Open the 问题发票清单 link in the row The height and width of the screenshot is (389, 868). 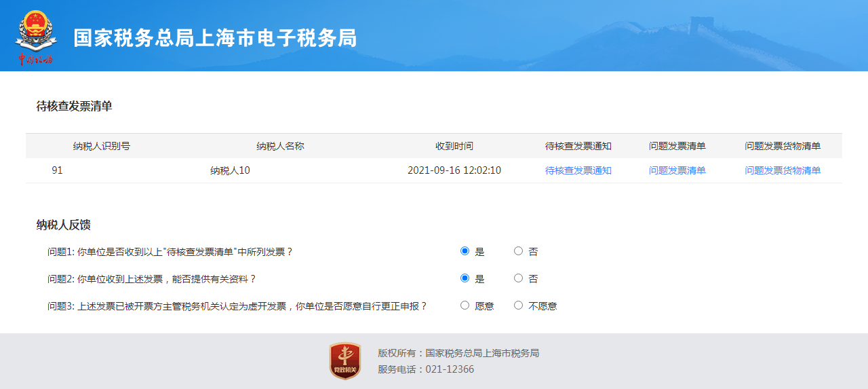pyautogui.click(x=677, y=170)
